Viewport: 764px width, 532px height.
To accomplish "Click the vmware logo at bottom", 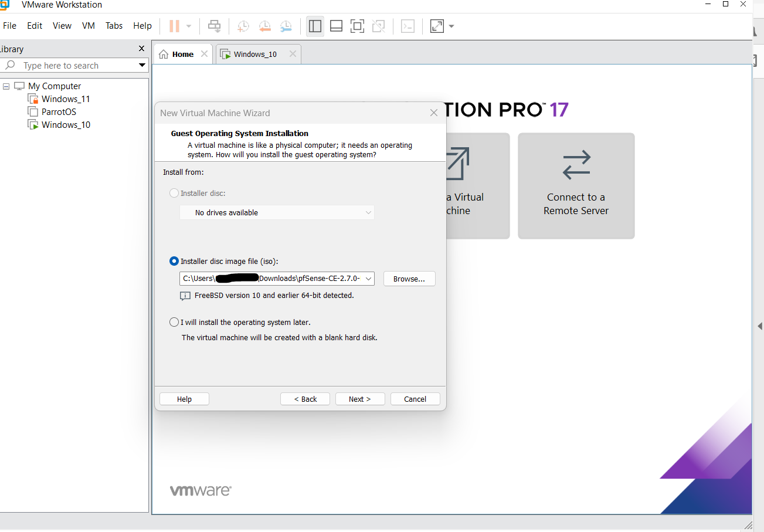I will [201, 490].
